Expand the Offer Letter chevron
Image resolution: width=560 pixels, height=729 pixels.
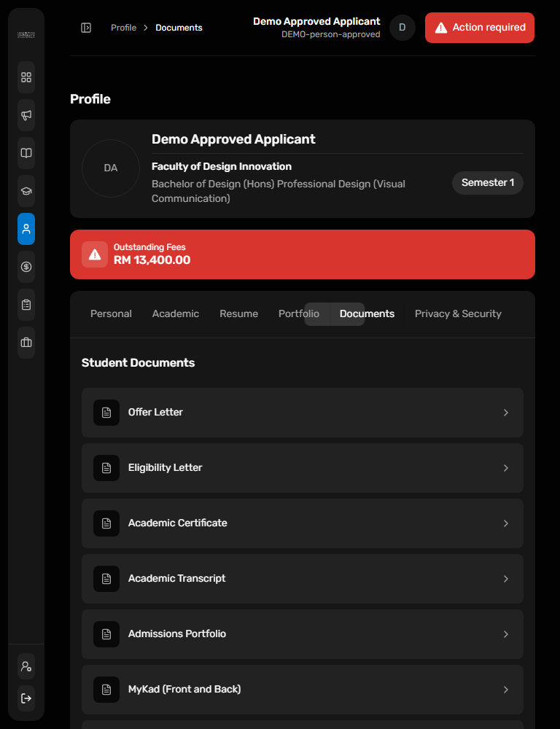click(505, 413)
